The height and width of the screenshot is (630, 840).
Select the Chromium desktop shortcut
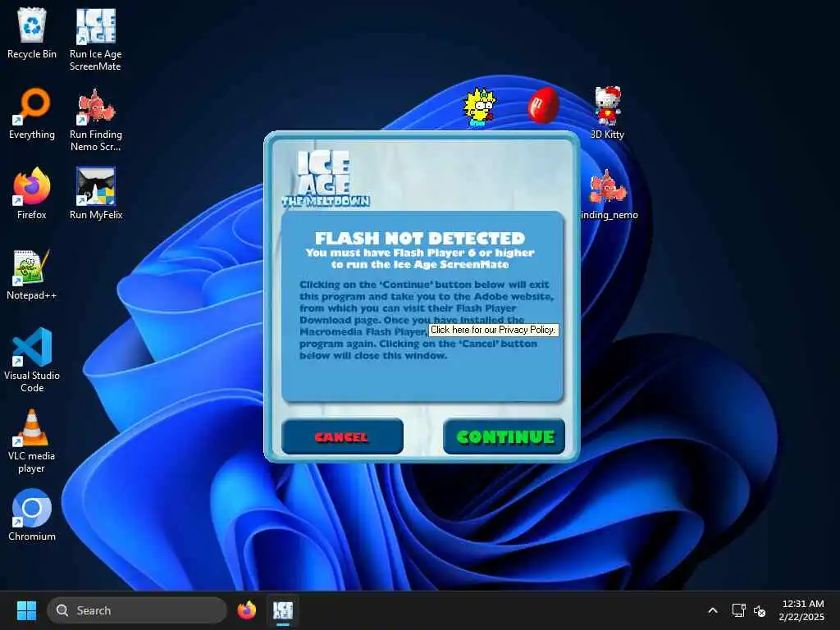coord(32,515)
